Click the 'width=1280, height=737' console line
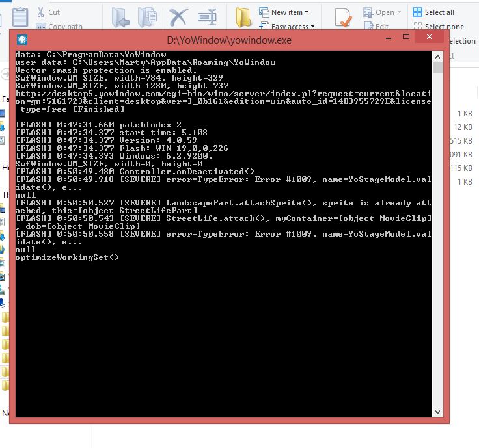The height and width of the screenshot is (448, 479). click(122, 85)
